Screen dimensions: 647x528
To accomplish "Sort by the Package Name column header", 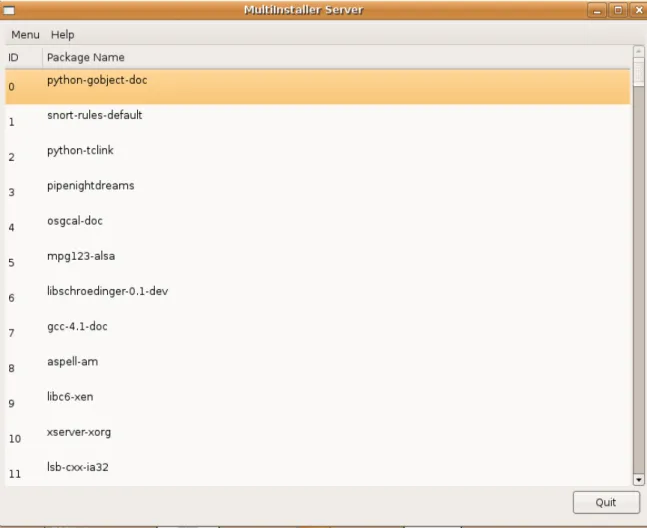I will click(336, 57).
